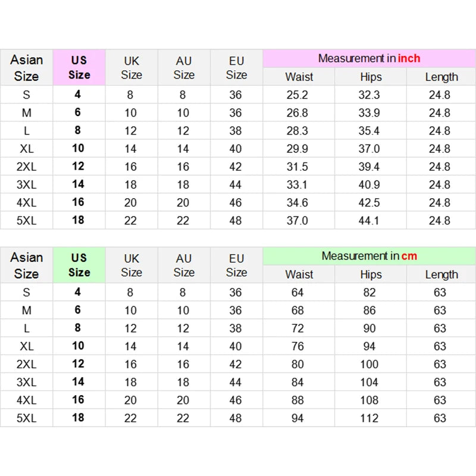Click the AU Size header in the inch table
Screen dimensions: 476x476
coord(184,67)
